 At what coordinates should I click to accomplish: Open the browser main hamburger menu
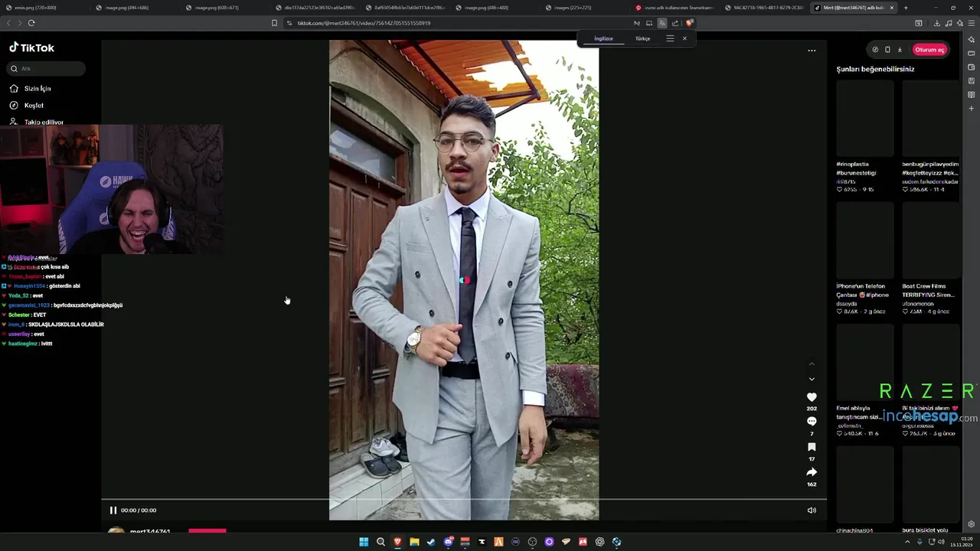point(971,23)
